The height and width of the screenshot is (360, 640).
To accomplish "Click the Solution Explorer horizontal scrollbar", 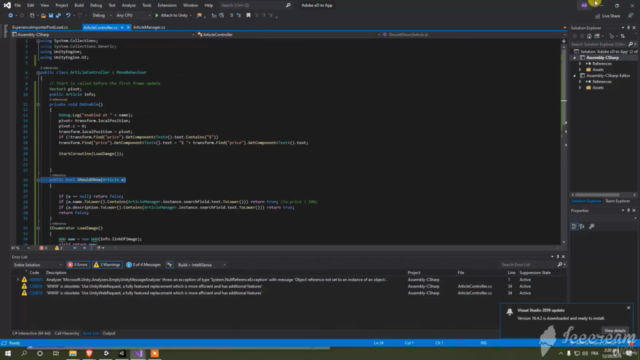I will point(603,195).
